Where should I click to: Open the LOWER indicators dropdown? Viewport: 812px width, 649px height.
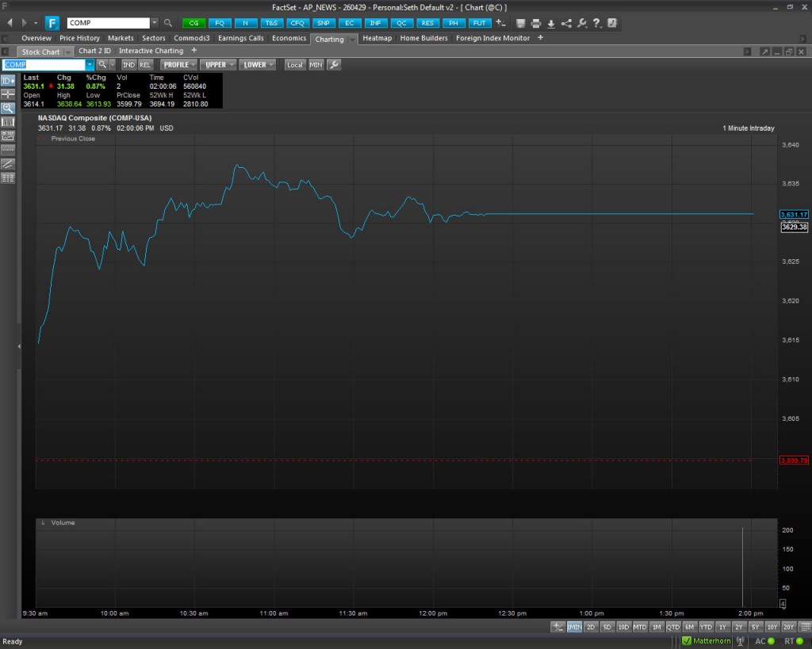tap(259, 64)
